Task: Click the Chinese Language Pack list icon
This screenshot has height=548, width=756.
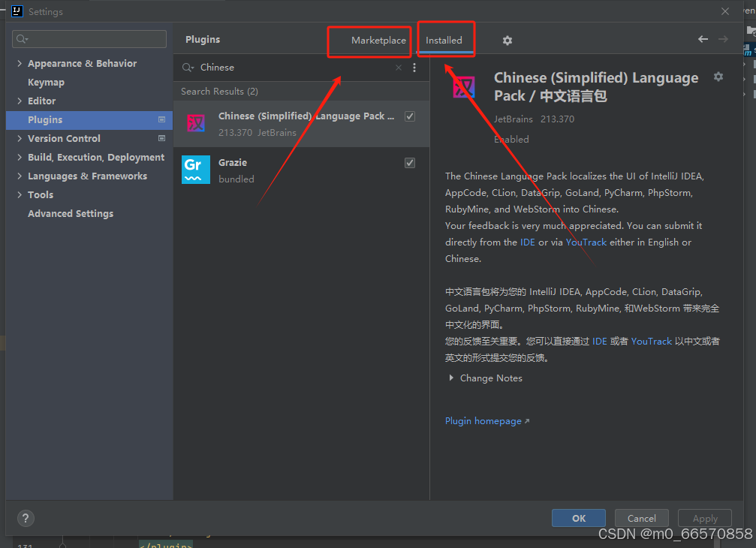Action: (196, 123)
